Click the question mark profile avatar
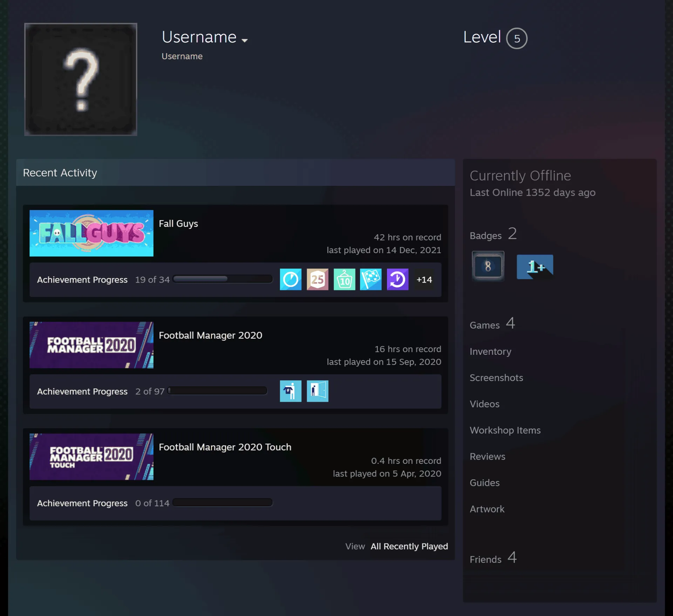 [x=81, y=79]
